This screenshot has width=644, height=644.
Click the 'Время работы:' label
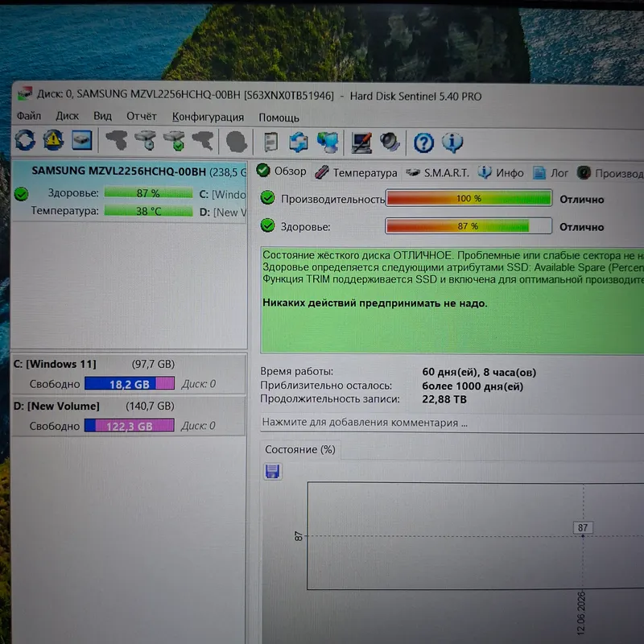coord(296,371)
